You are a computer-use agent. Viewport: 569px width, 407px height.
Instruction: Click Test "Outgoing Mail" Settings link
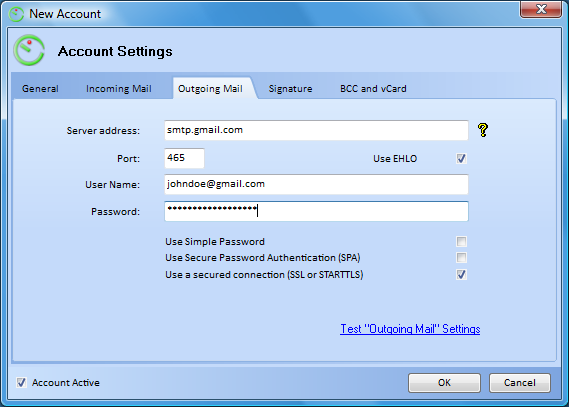(410, 329)
